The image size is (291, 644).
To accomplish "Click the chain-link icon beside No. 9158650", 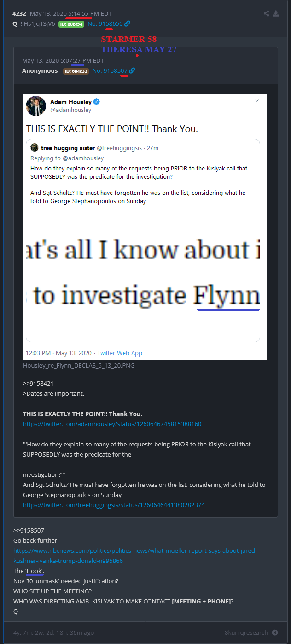I will [x=128, y=23].
